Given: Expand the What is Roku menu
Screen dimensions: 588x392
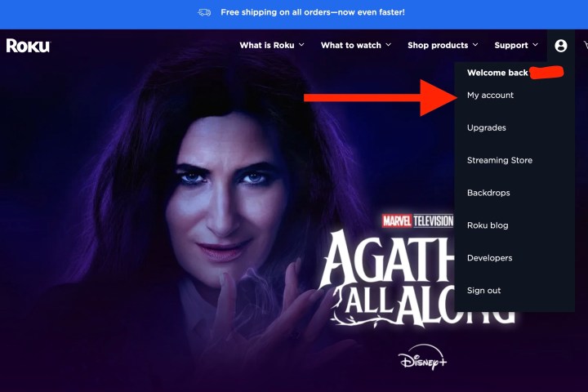Looking at the screenshot, I should [x=272, y=46].
